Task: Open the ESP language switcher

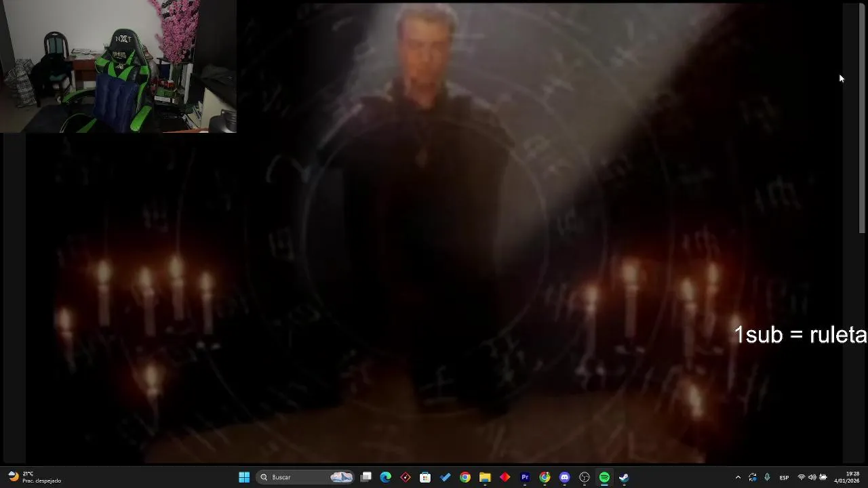Action: coord(784,477)
